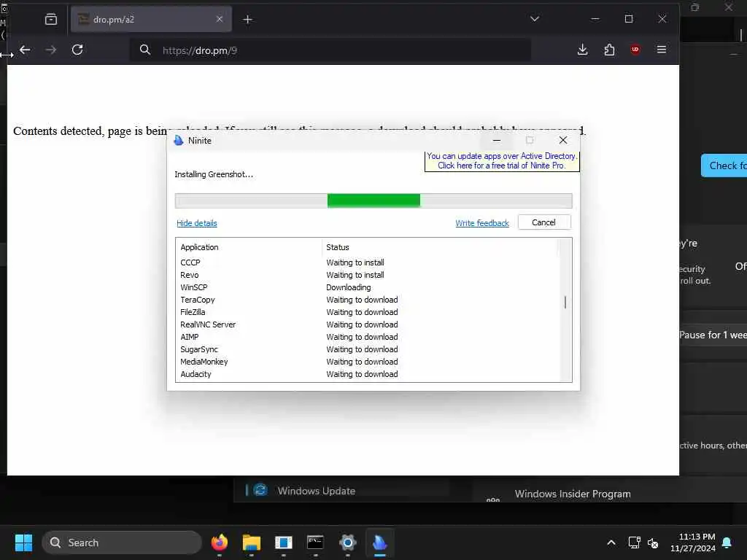Viewport: 747px width, 560px height.
Task: Open the blue window app on taskbar
Action: pos(284,542)
